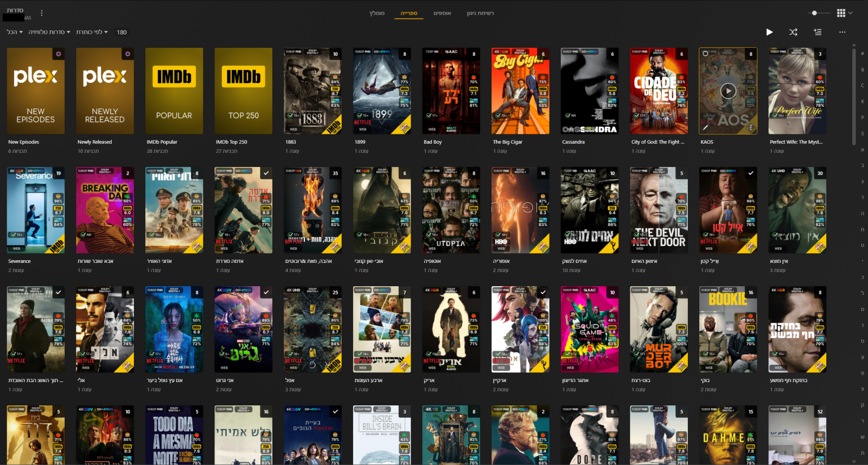
Task: Select the ספרייה tab
Action: (409, 13)
